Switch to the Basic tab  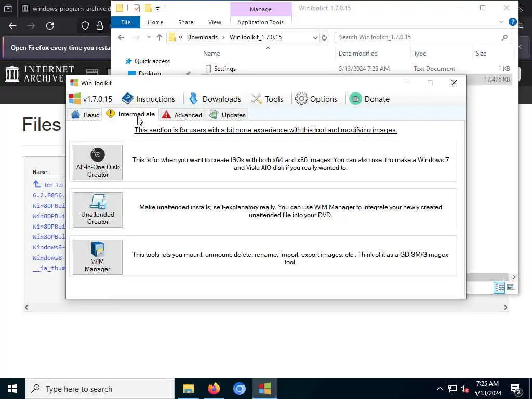pos(85,115)
